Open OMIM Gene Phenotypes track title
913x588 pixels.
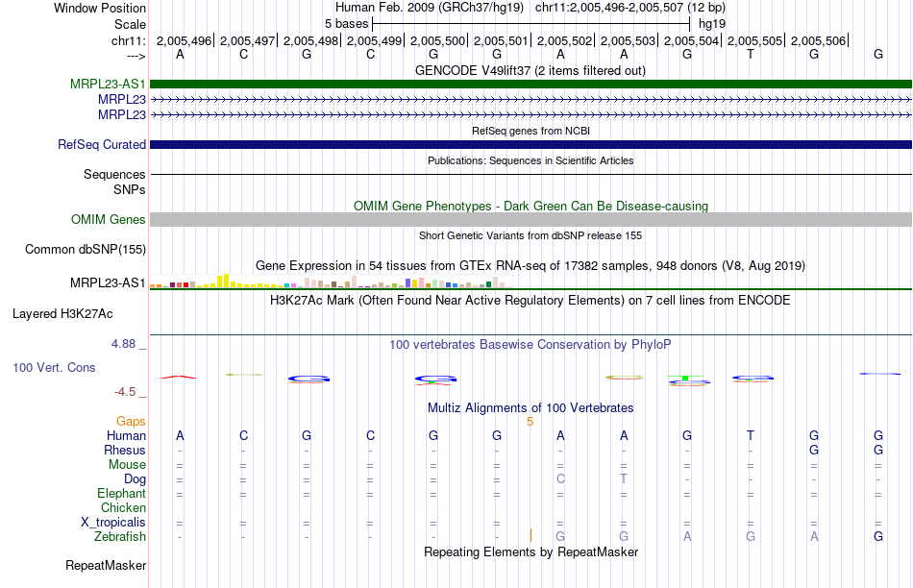(x=531, y=207)
